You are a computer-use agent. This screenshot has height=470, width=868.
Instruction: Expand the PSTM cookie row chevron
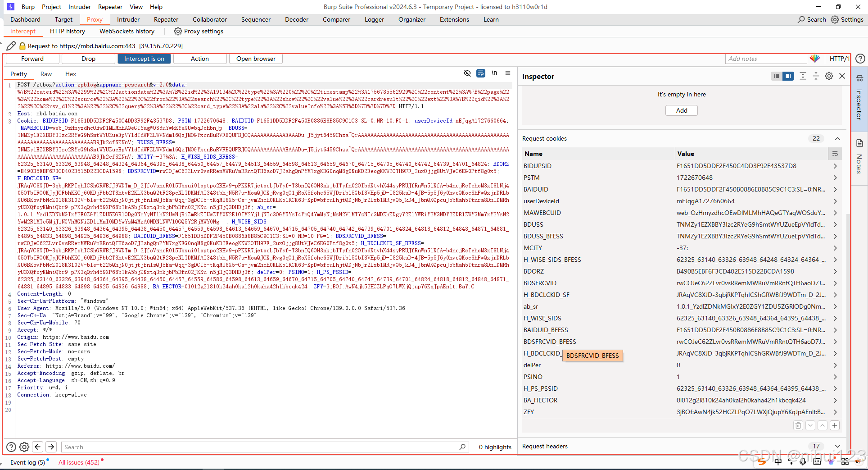click(835, 178)
